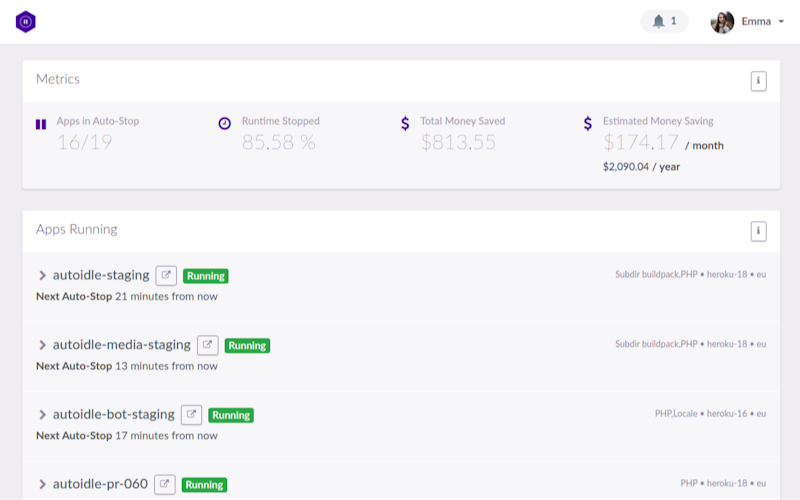
Task: Expand the autoidle-pr-060 app row
Action: [x=42, y=485]
